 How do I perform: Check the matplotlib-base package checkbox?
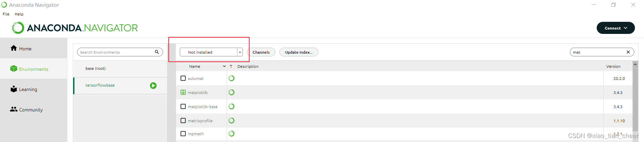[183, 106]
